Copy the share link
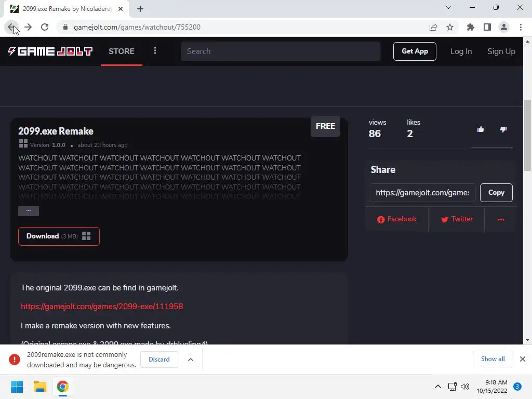The width and height of the screenshot is (532, 399). click(496, 193)
